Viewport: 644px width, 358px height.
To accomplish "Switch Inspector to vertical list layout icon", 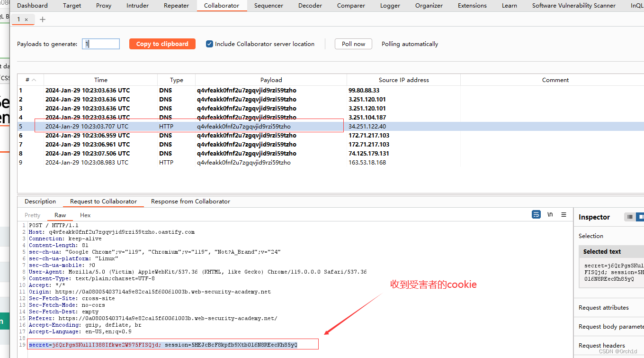I will [x=630, y=217].
